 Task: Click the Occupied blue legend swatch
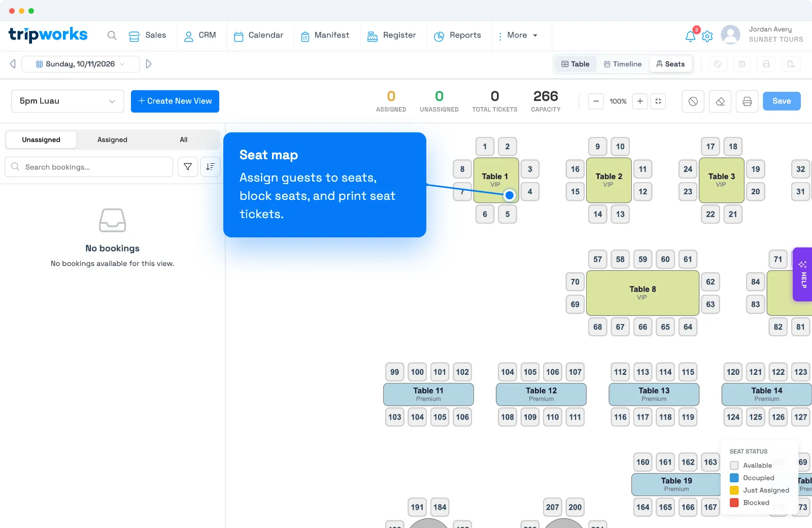[x=734, y=478]
